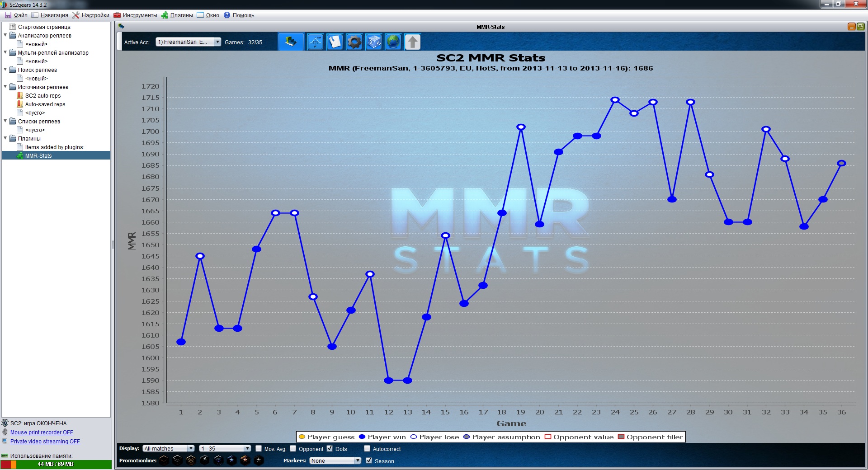Image resolution: width=868 pixels, height=470 pixels.
Task: Open the Инструменты menu
Action: [136, 15]
